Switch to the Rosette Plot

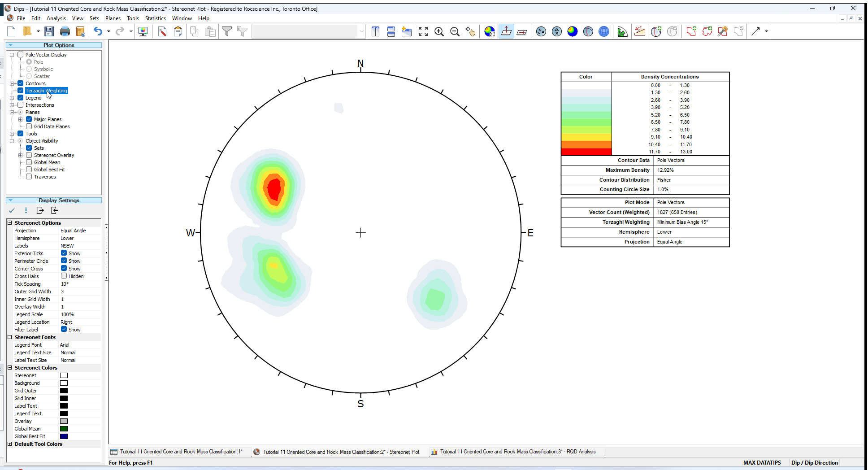click(622, 31)
